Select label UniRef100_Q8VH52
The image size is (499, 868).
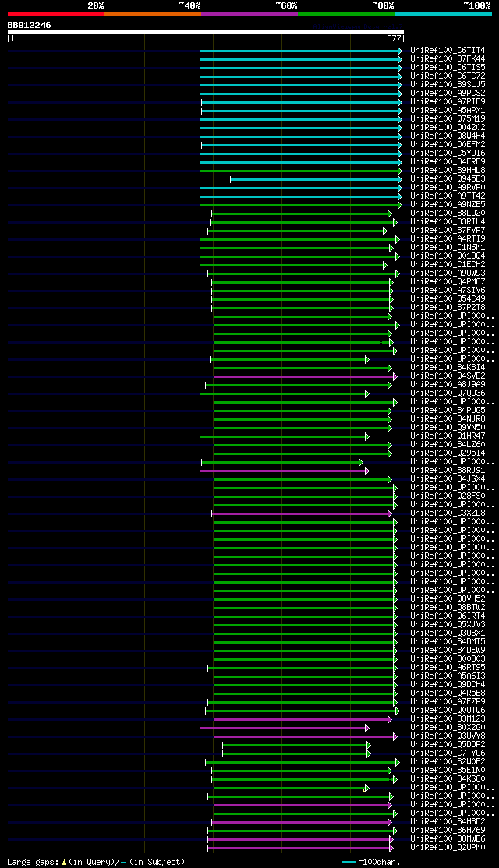coord(448,599)
